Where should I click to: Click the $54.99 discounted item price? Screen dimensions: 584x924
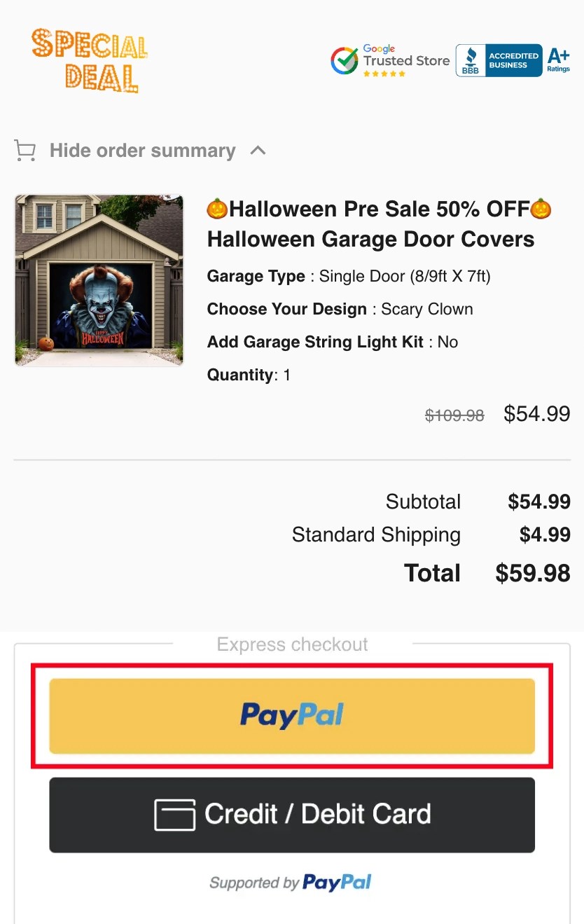click(x=537, y=413)
